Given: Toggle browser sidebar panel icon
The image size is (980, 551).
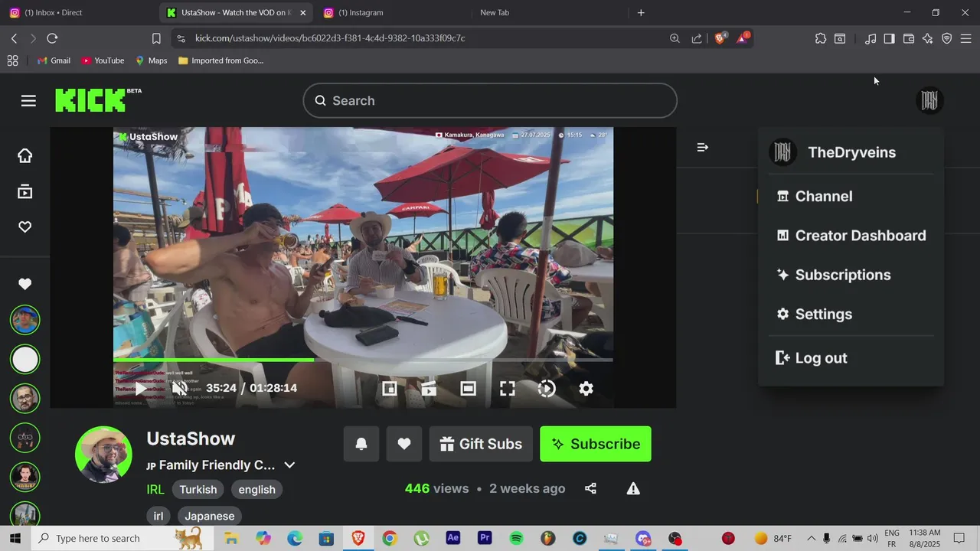Looking at the screenshot, I should [889, 38].
